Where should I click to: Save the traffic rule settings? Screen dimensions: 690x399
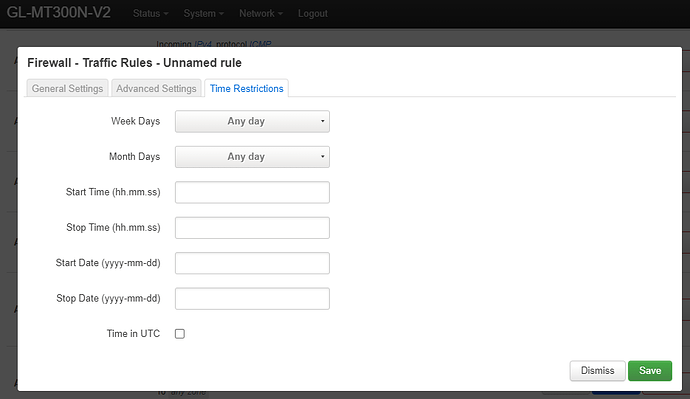point(650,371)
